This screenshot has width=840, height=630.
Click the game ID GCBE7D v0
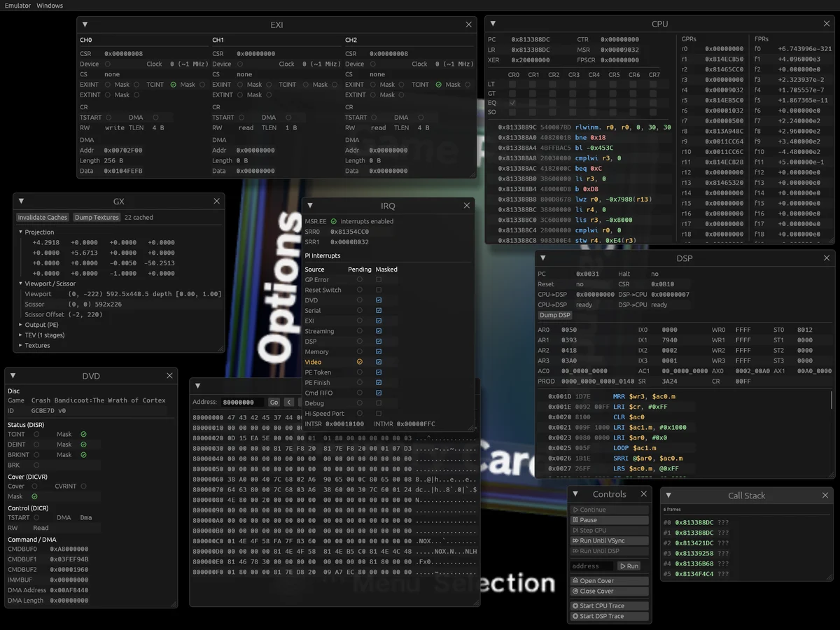pyautogui.click(x=48, y=411)
